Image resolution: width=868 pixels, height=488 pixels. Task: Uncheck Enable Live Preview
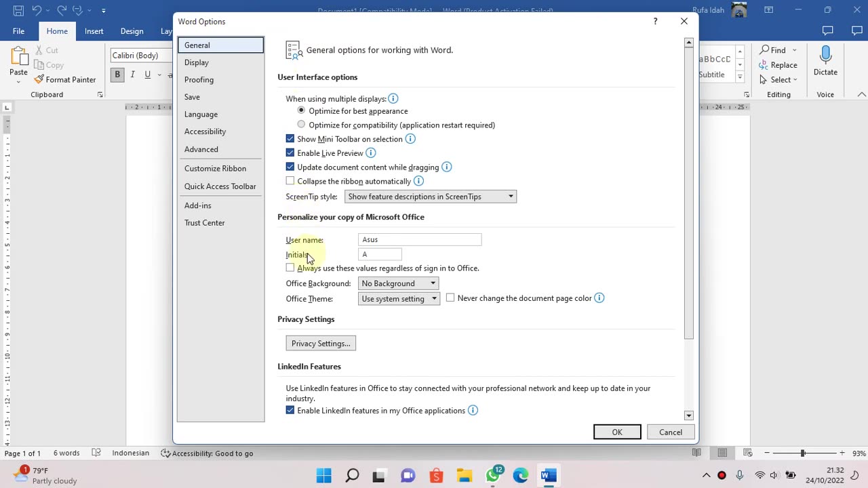point(290,153)
